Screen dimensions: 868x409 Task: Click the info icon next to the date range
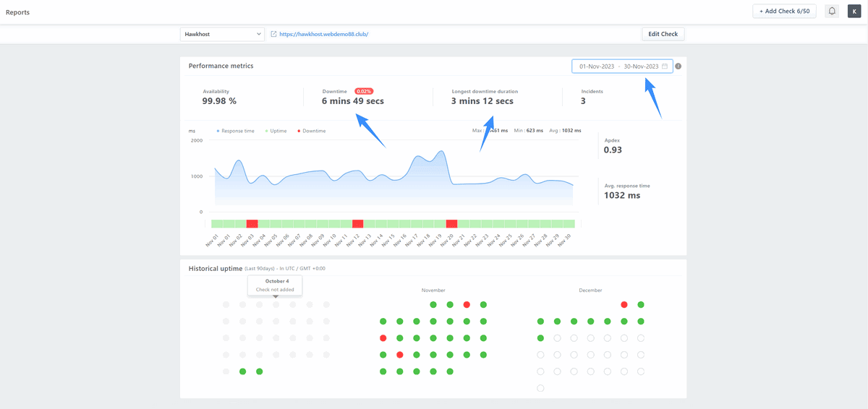pyautogui.click(x=678, y=66)
